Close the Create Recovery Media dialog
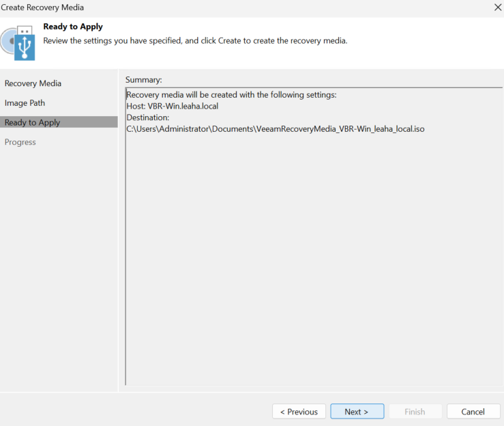504x426 pixels. point(498,7)
